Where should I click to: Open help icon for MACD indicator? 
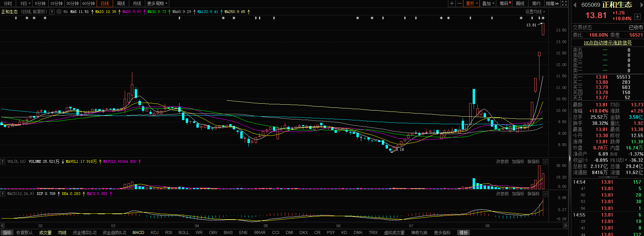click(3, 194)
